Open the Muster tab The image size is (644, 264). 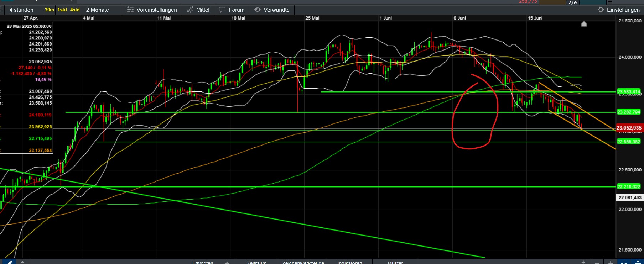click(395, 262)
